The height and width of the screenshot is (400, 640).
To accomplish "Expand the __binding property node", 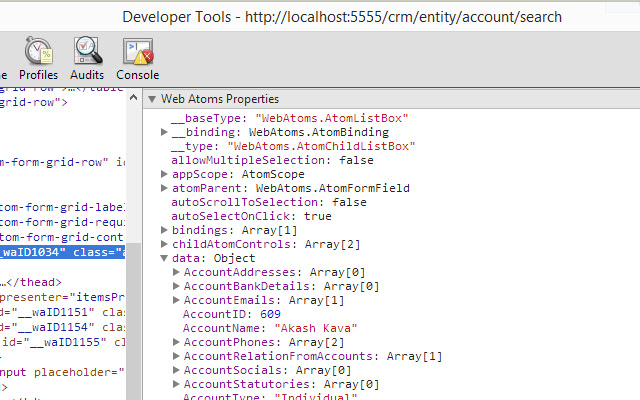I will [x=165, y=132].
